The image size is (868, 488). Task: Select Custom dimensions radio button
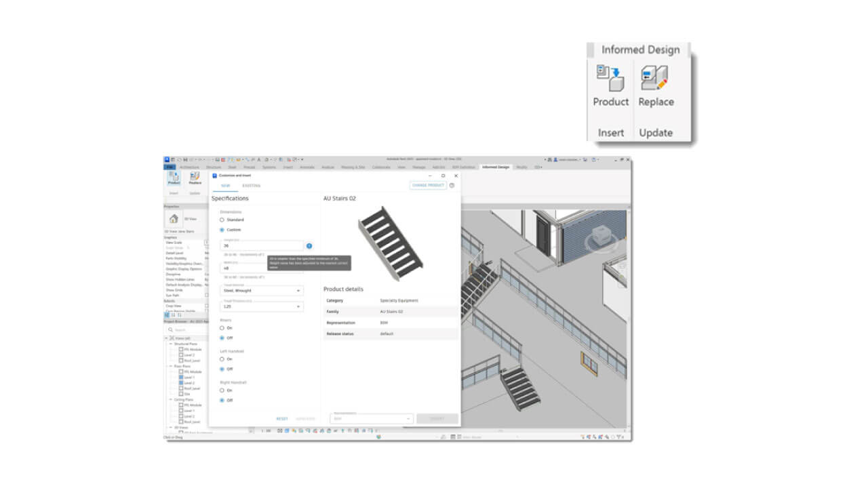tap(222, 230)
